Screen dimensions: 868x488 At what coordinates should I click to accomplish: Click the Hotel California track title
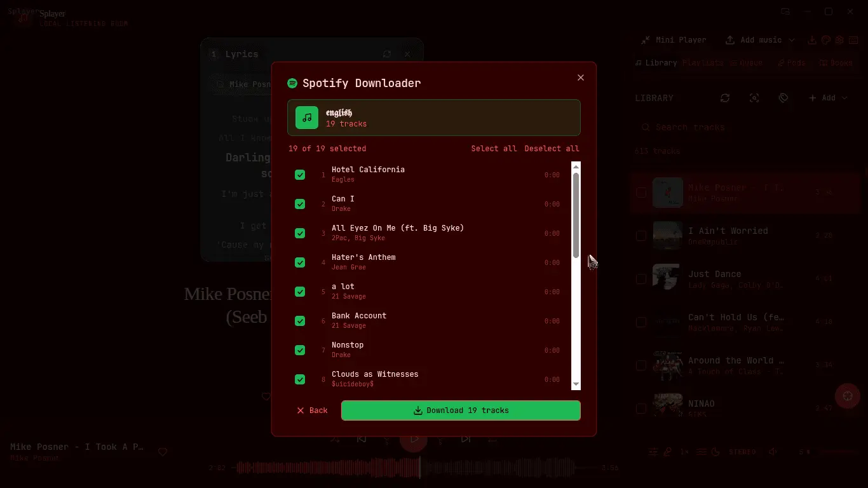pyautogui.click(x=368, y=170)
